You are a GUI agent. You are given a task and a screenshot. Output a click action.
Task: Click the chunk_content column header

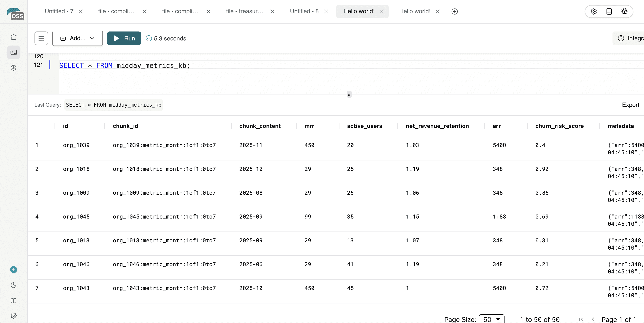pyautogui.click(x=260, y=126)
